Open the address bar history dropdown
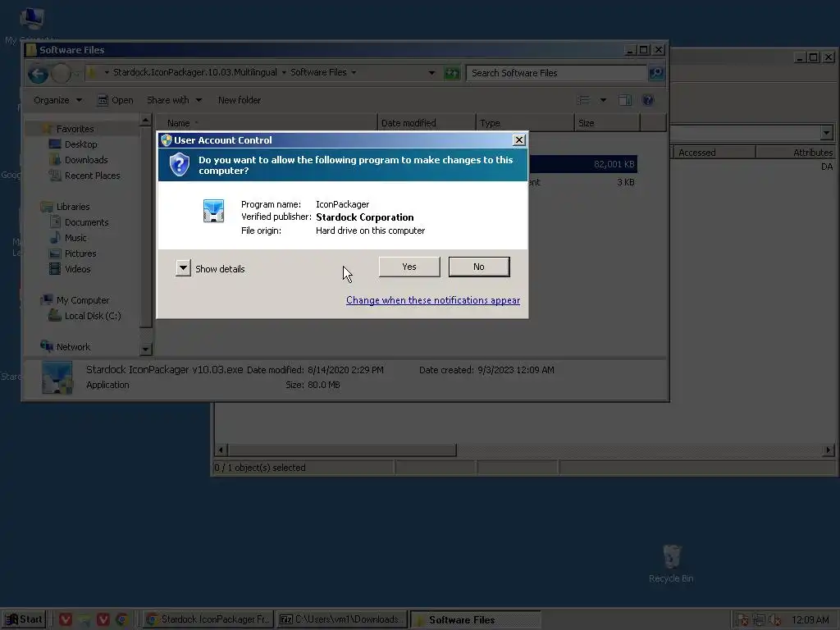 [431, 73]
